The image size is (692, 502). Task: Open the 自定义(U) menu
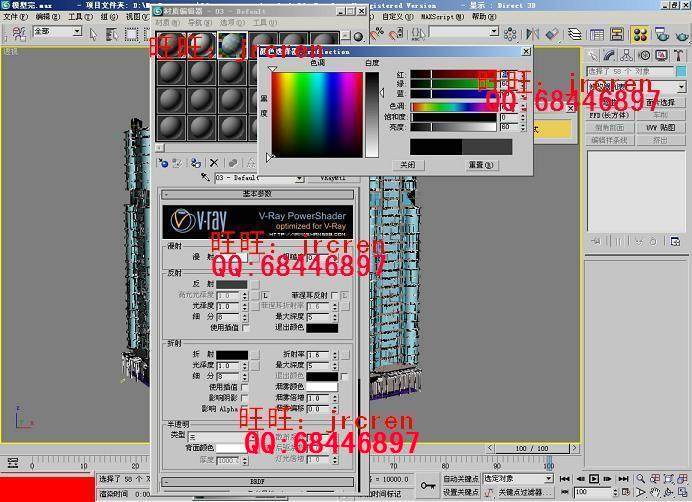397,17
